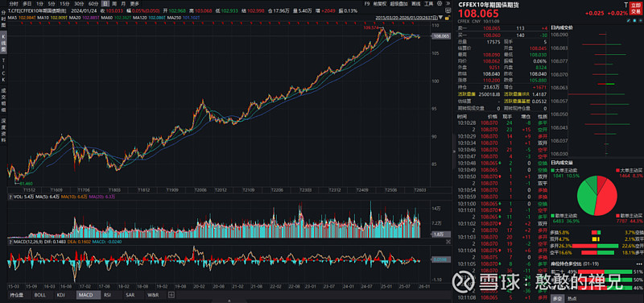The width and height of the screenshot is (644, 303).
Task: Select the 月 monthly period
Action: pos(123,3)
